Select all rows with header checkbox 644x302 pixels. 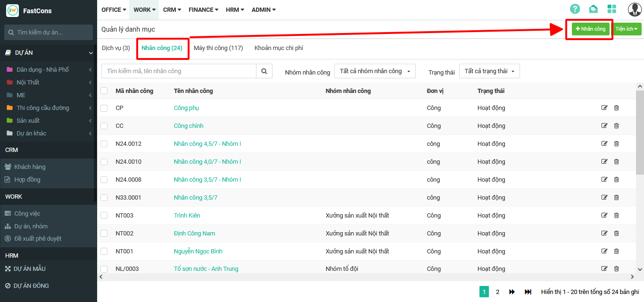(x=104, y=91)
